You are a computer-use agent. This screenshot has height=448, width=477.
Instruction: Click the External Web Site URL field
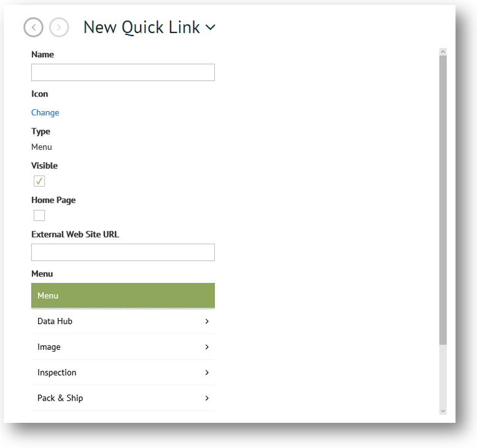(x=123, y=252)
